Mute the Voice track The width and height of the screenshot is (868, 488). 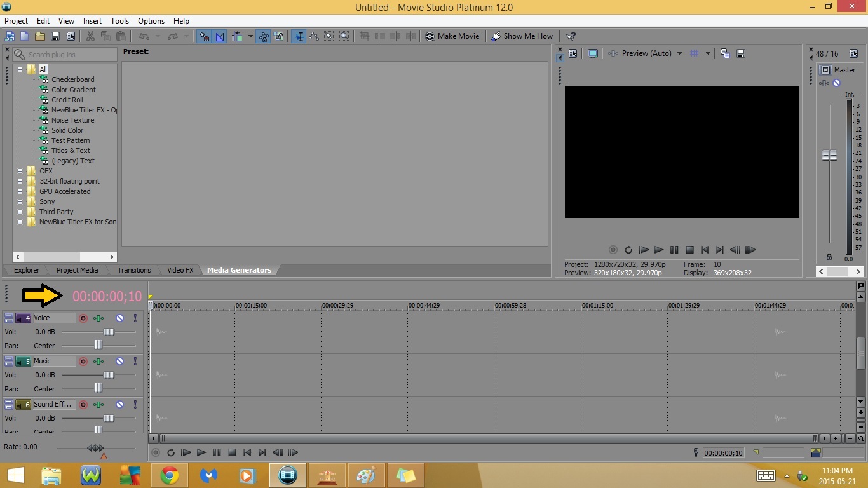(119, 318)
